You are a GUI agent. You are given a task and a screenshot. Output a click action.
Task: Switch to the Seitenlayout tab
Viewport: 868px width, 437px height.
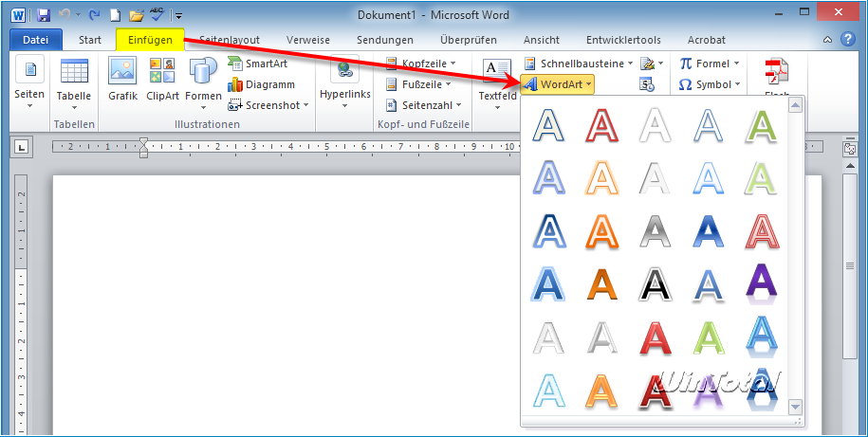tap(230, 40)
